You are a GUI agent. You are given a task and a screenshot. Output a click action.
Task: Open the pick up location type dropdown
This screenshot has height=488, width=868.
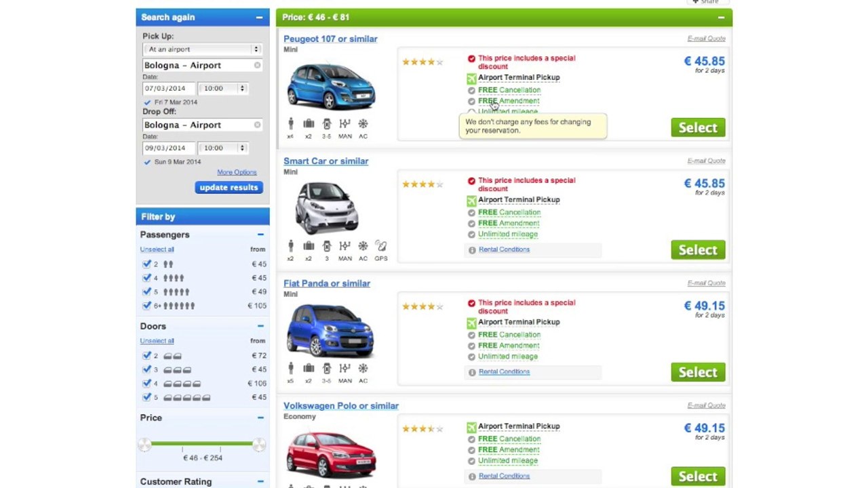[202, 49]
